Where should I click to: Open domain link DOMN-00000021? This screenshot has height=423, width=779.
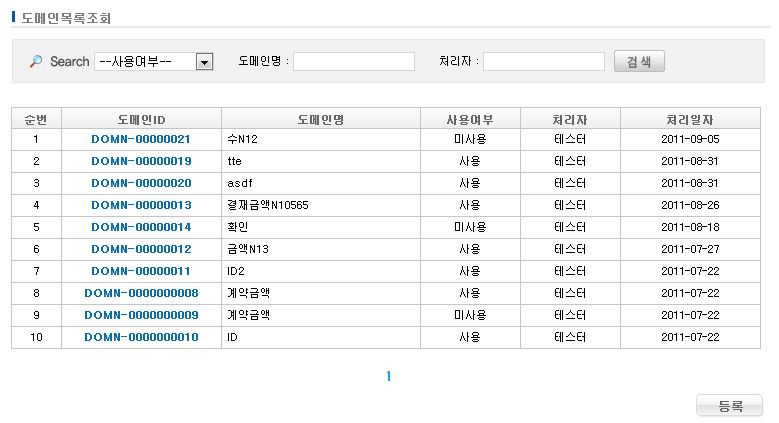pos(141,139)
